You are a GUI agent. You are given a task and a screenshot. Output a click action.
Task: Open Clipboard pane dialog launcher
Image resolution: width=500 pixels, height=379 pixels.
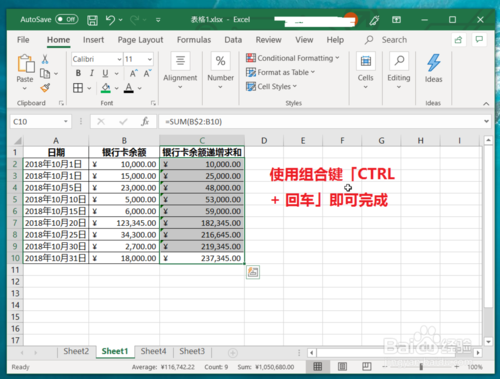[61, 103]
